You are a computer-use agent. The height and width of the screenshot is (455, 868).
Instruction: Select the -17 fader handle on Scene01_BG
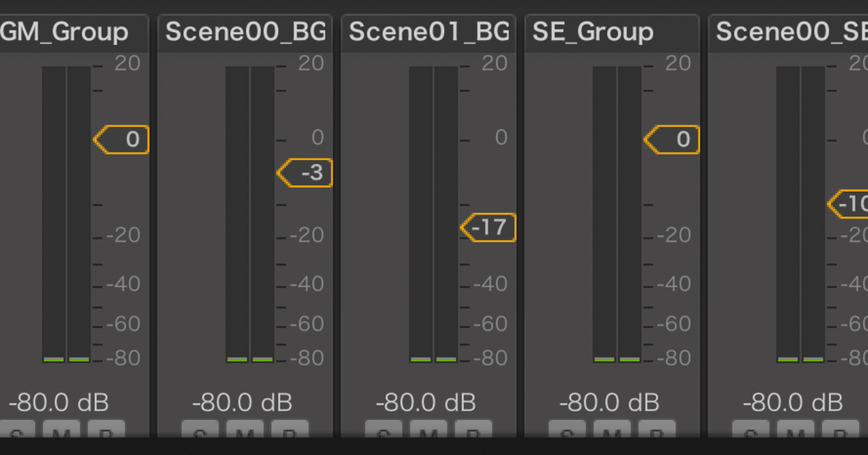(487, 228)
